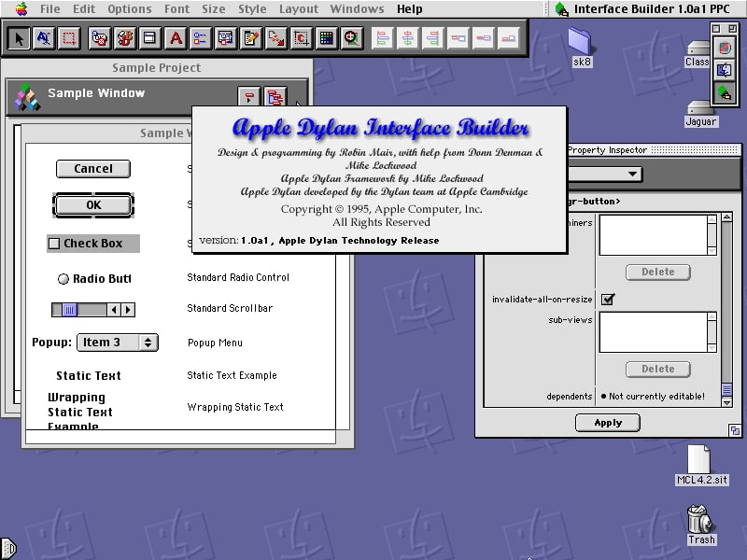Toggle invalidate-all-on-resize checkbox
Screen dimensions: 747x560
pyautogui.click(x=608, y=299)
